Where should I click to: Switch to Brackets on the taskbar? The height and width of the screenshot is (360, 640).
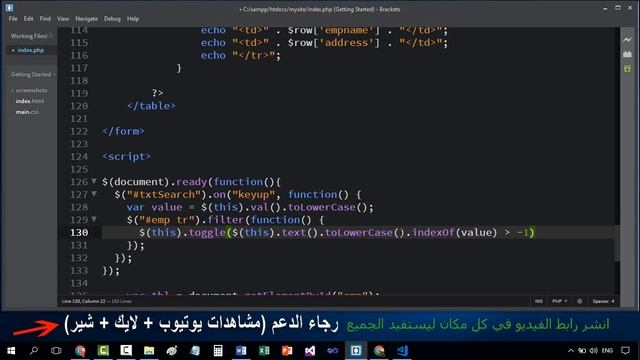356,351
